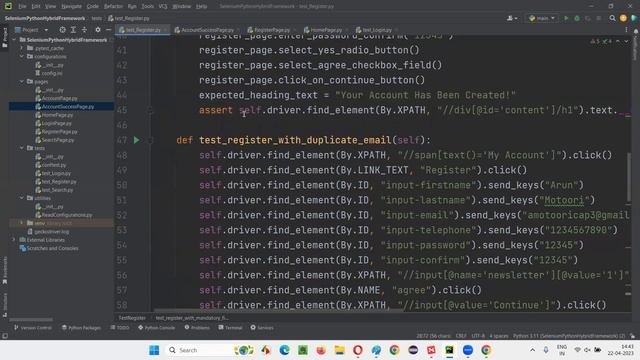Viewport: 640px width, 360px height.
Task: Open the Tools menu
Action: (x=148, y=7)
